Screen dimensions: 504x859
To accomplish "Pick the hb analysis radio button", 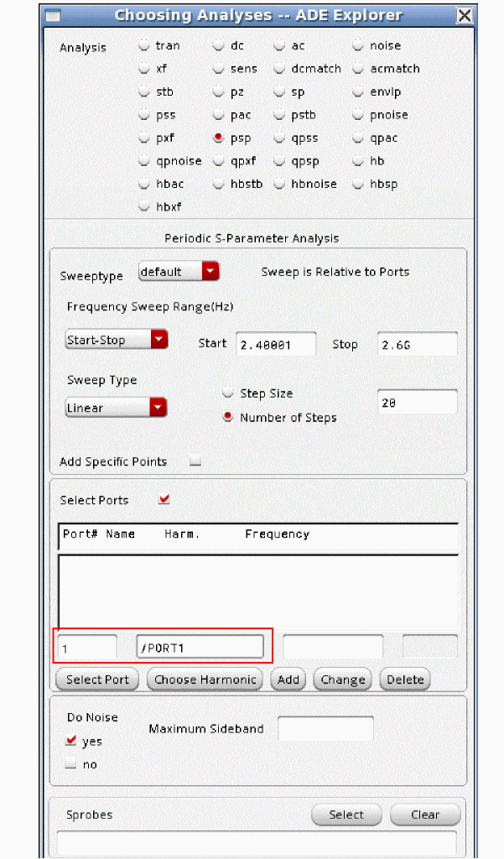I will click(x=358, y=161).
